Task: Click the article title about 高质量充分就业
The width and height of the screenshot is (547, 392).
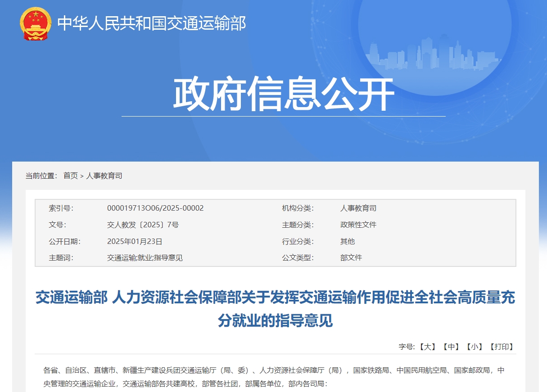Action: [275, 309]
